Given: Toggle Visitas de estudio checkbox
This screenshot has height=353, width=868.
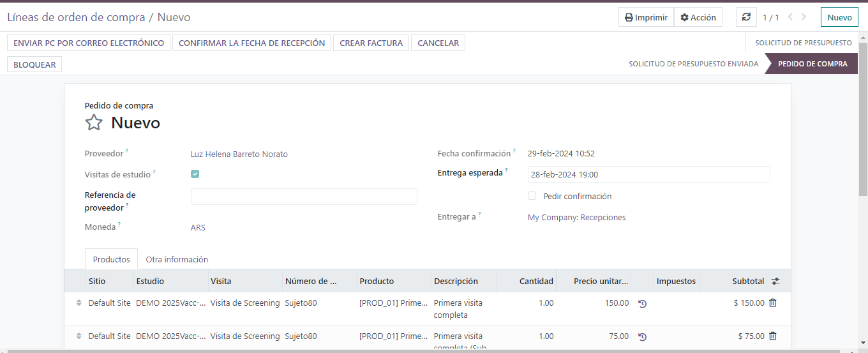Looking at the screenshot, I should [x=195, y=174].
